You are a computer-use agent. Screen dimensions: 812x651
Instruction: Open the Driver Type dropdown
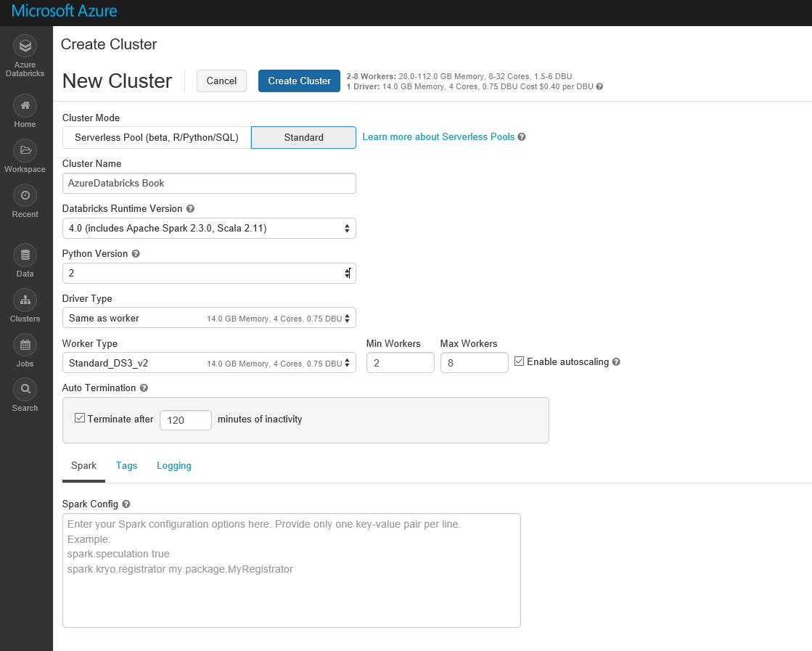click(209, 319)
